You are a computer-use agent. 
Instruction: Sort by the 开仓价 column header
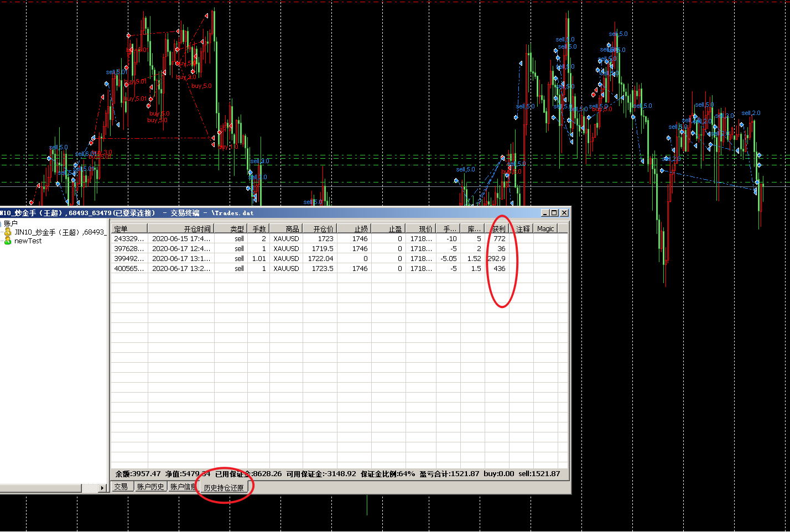click(x=320, y=228)
